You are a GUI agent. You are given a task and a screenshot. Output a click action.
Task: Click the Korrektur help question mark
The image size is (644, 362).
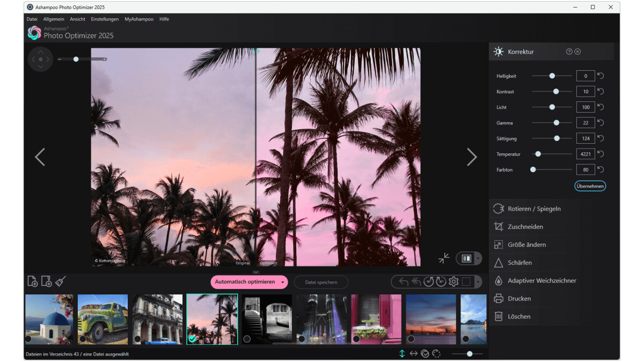(569, 51)
